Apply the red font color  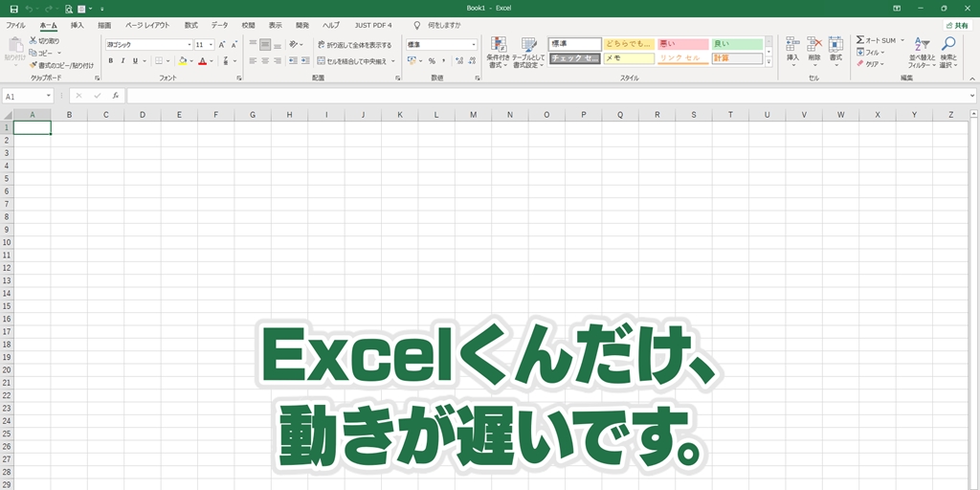click(202, 60)
